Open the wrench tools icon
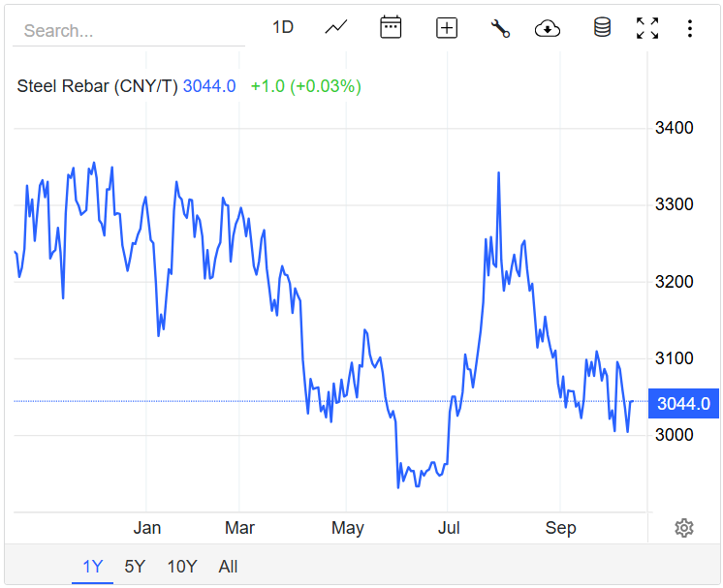 (500, 28)
